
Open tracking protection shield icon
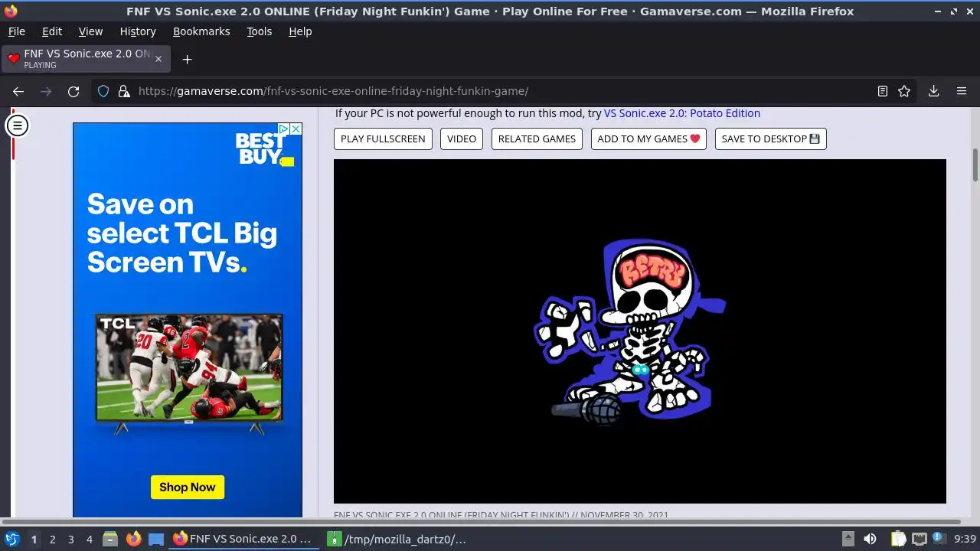tap(103, 91)
